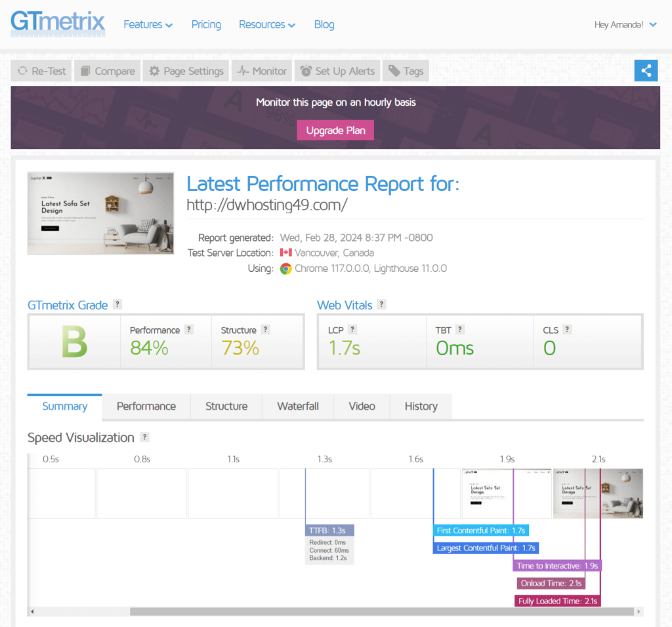Click the 1.9s filmstrip frame thumbnail
672x627 pixels.
tap(507, 494)
